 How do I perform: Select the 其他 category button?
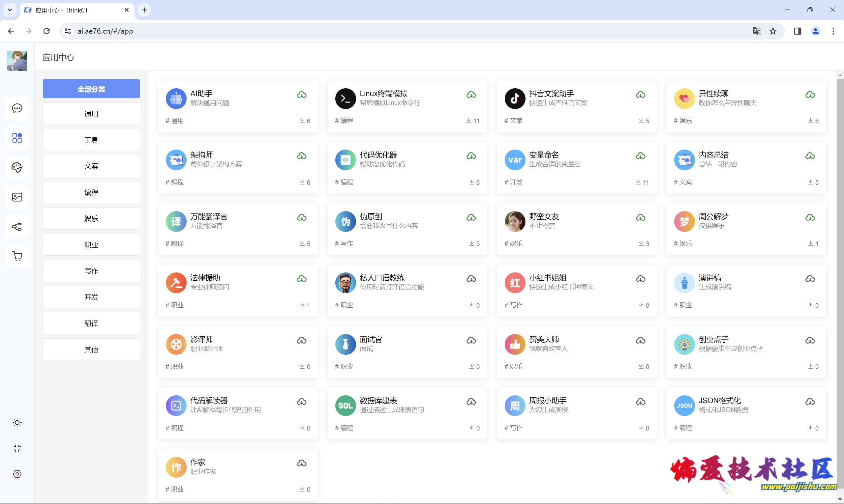pos(91,350)
